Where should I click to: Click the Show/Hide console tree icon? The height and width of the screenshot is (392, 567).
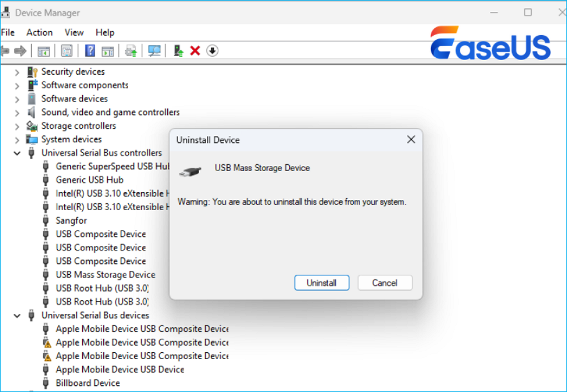(x=44, y=51)
